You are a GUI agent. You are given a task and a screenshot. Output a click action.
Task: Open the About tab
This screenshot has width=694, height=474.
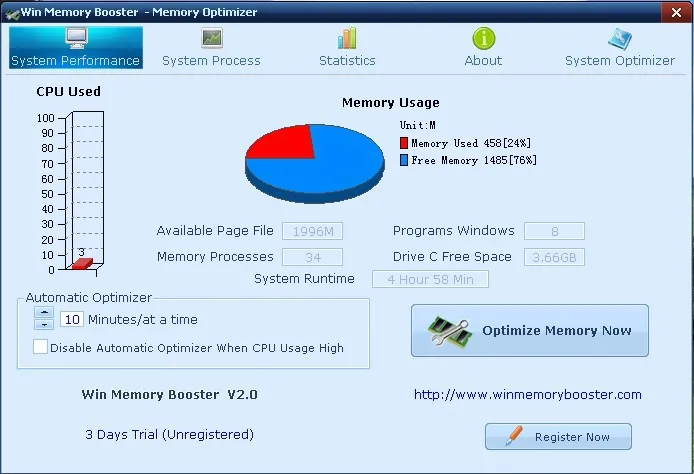(483, 47)
